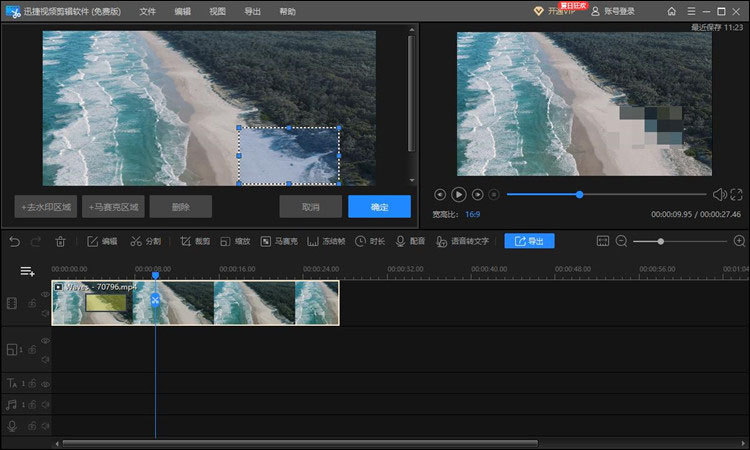This screenshot has width=750, height=450.
Task: Click the blue 确定 confirm button
Action: tap(379, 207)
